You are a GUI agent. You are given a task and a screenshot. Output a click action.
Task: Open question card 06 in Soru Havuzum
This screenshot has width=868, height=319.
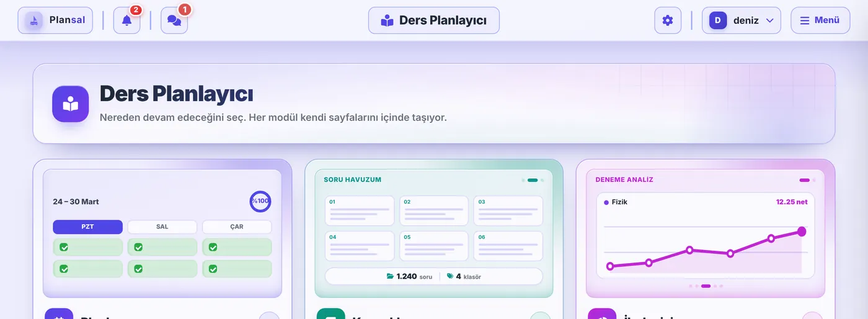click(508, 246)
